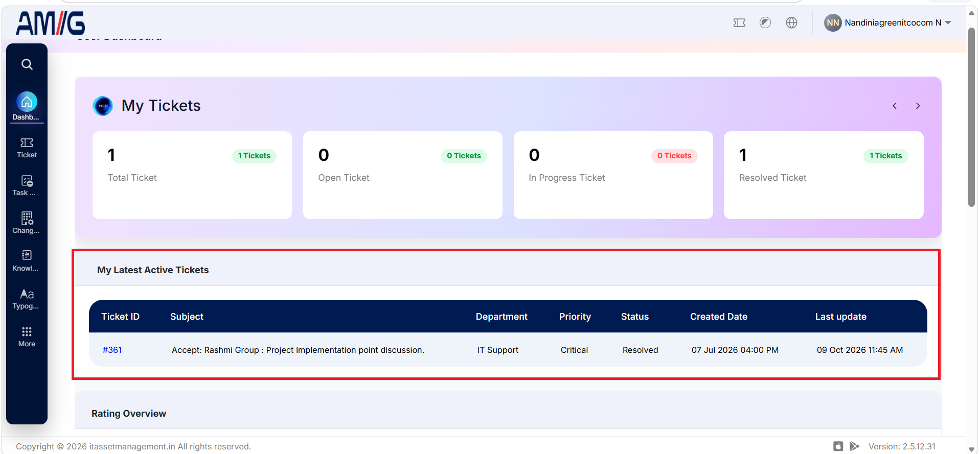Click the ticket icon in top header
980x454 pixels.
tap(739, 22)
